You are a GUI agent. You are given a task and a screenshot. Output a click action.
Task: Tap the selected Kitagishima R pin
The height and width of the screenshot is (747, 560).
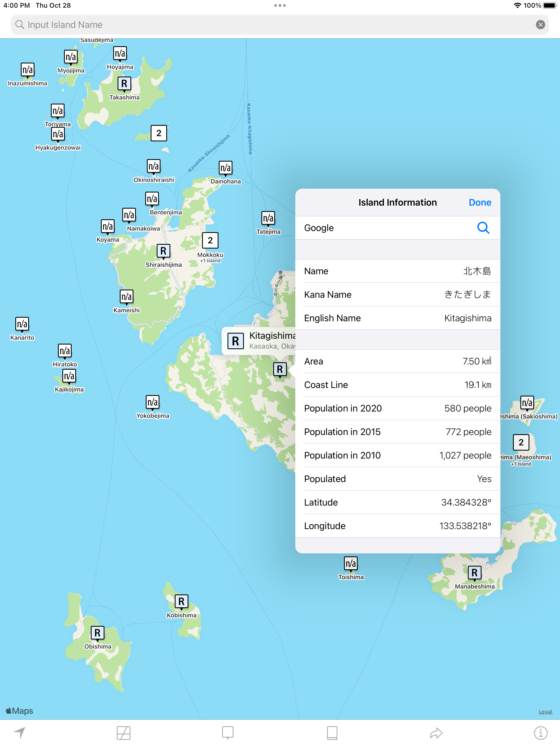click(x=280, y=369)
